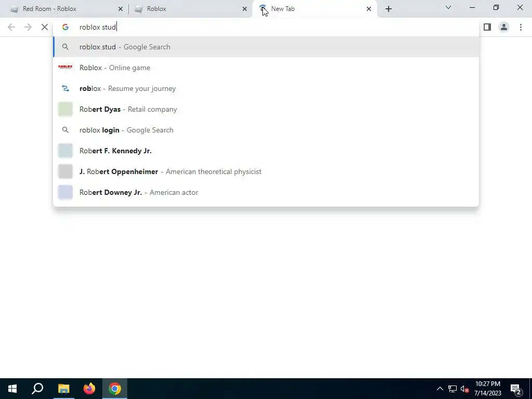
Task: Click the journey icon beside roblox suggestion
Action: (x=65, y=88)
